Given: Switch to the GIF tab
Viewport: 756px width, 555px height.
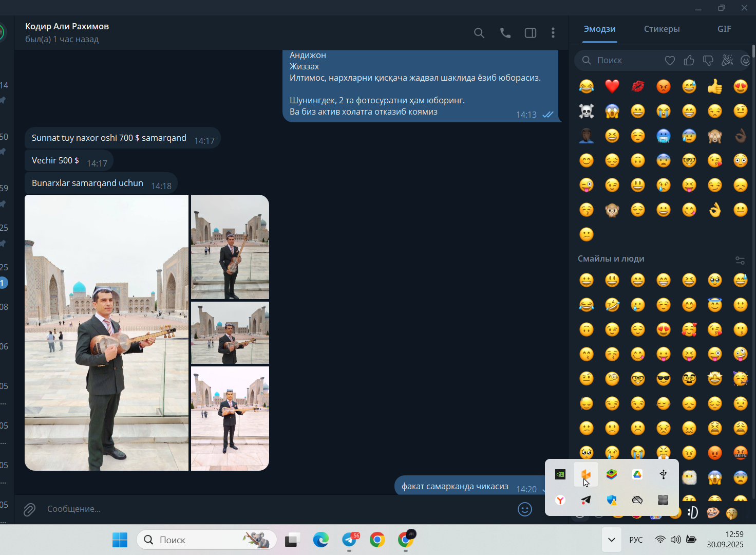Looking at the screenshot, I should [x=724, y=29].
